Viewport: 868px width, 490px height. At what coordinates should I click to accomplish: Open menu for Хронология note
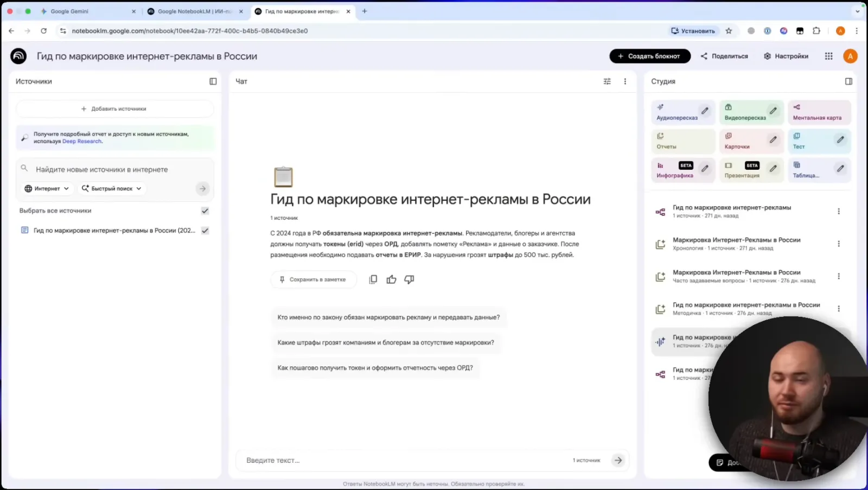point(838,244)
